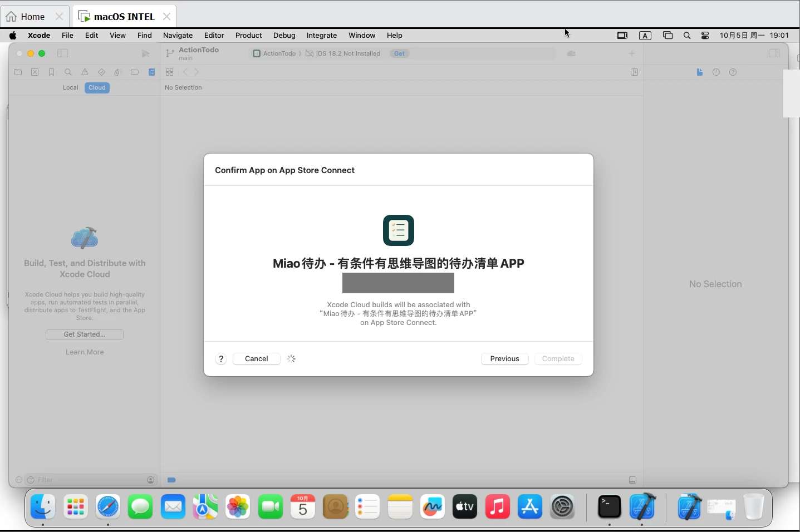Screen dimensions: 800x532
Task: Open the Editor menu
Action: pos(214,35)
